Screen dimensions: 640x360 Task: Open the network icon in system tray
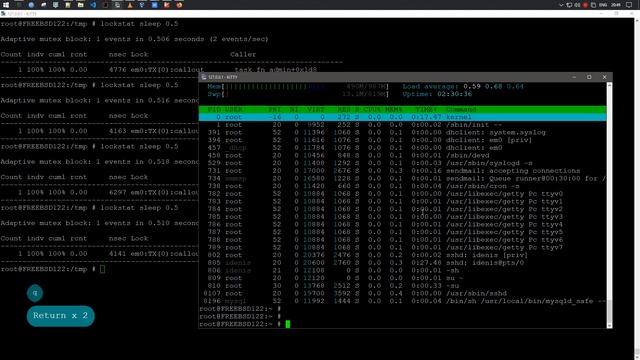569,5
